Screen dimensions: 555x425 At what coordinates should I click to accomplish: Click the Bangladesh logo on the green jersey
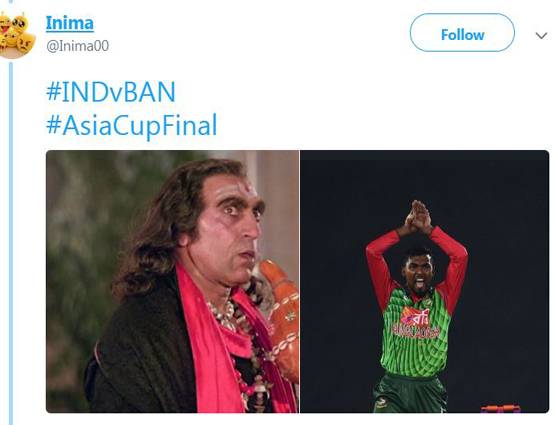pyautogui.click(x=416, y=323)
